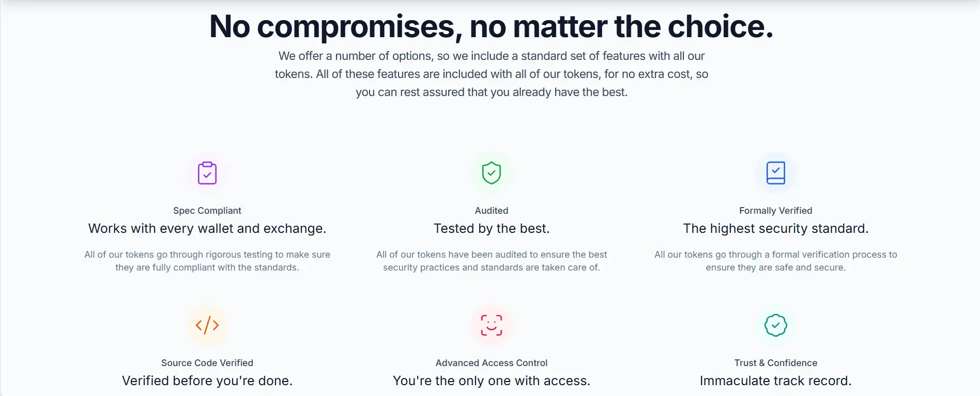Image resolution: width=980 pixels, height=396 pixels.
Task: Click the blue book Formally Verified icon
Action: click(775, 173)
